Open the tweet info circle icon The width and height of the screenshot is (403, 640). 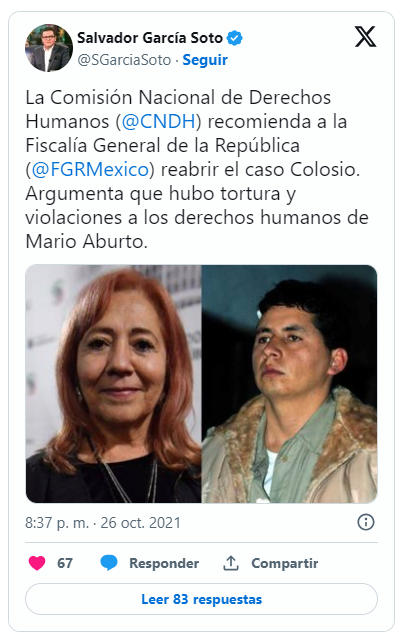click(365, 522)
